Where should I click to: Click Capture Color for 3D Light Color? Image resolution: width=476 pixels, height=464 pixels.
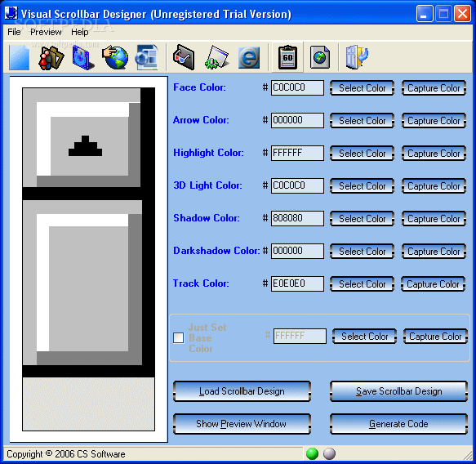point(434,185)
